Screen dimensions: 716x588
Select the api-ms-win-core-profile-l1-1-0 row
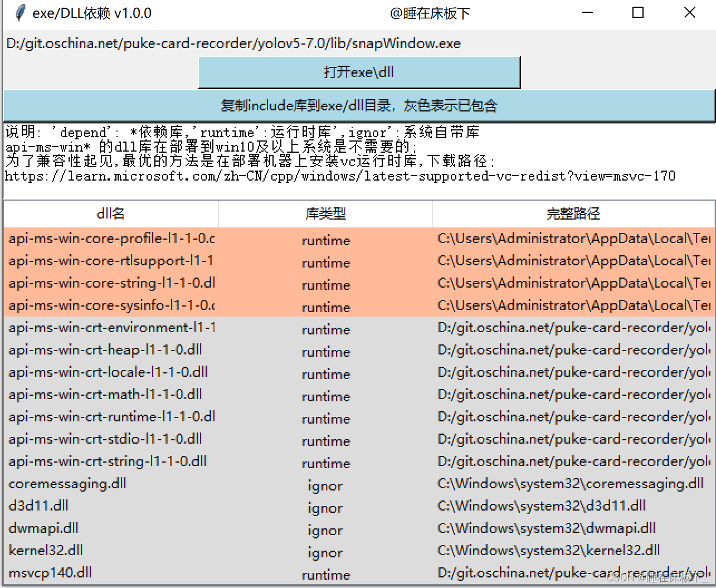(359, 239)
